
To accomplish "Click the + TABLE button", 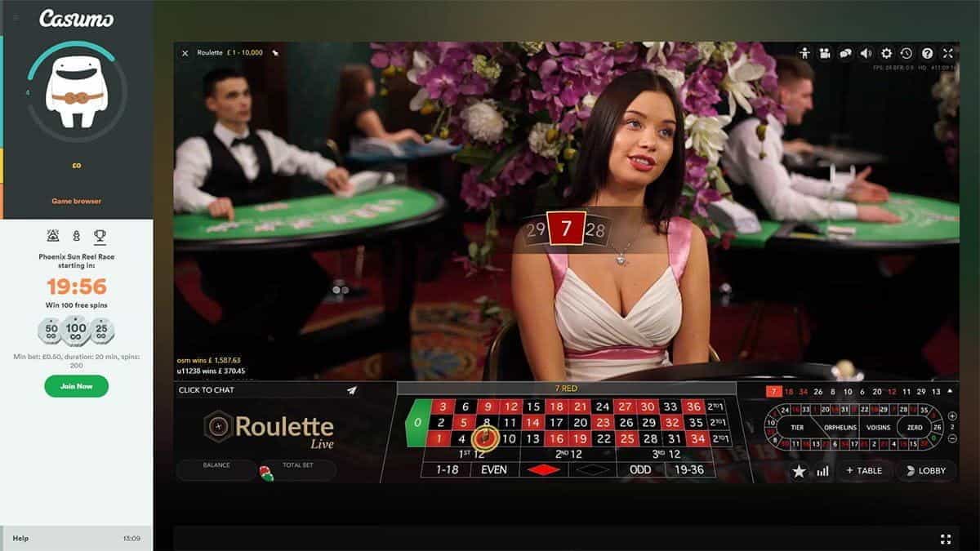I will click(863, 471).
